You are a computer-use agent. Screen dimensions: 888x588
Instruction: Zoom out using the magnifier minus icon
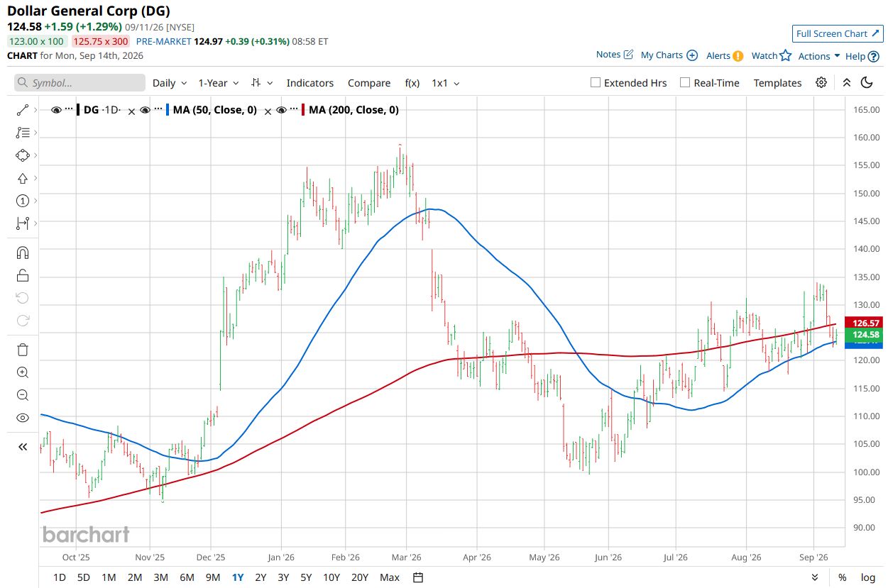[x=23, y=395]
